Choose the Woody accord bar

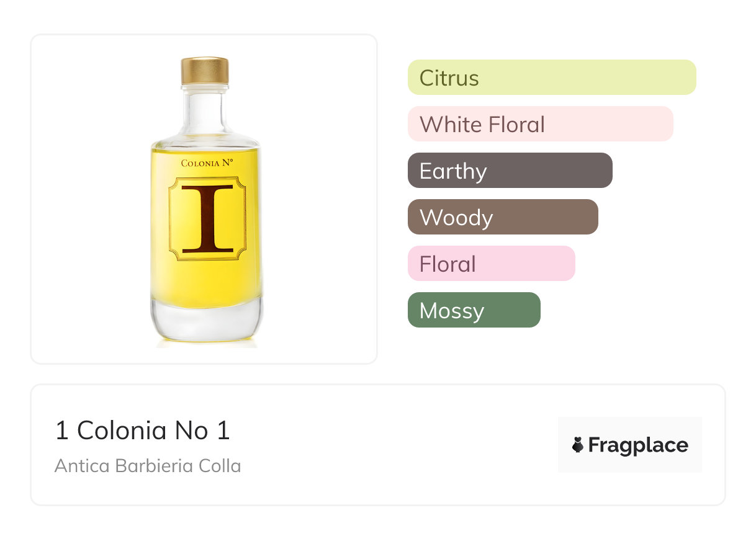click(502, 217)
